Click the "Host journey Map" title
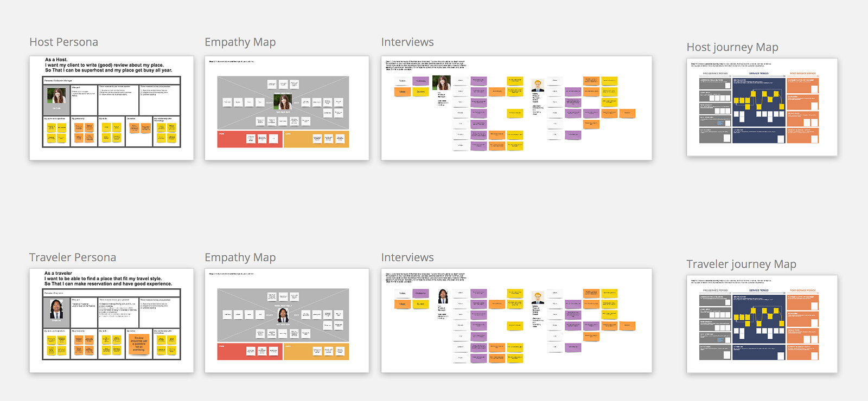The image size is (868, 401). (732, 48)
